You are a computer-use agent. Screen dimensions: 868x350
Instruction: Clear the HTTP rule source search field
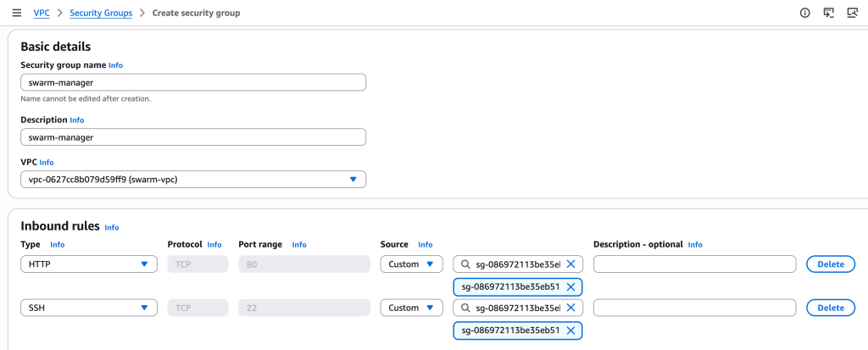coord(570,264)
